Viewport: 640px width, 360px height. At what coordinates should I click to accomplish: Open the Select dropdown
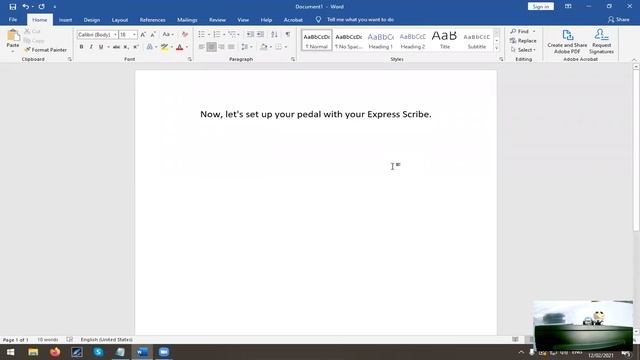click(x=523, y=50)
